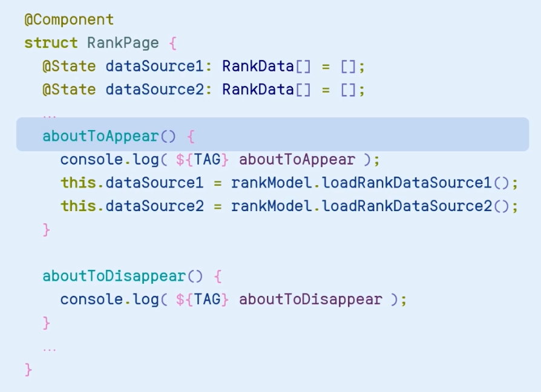Select the highlighted aboutToAppear() method line

click(272, 134)
